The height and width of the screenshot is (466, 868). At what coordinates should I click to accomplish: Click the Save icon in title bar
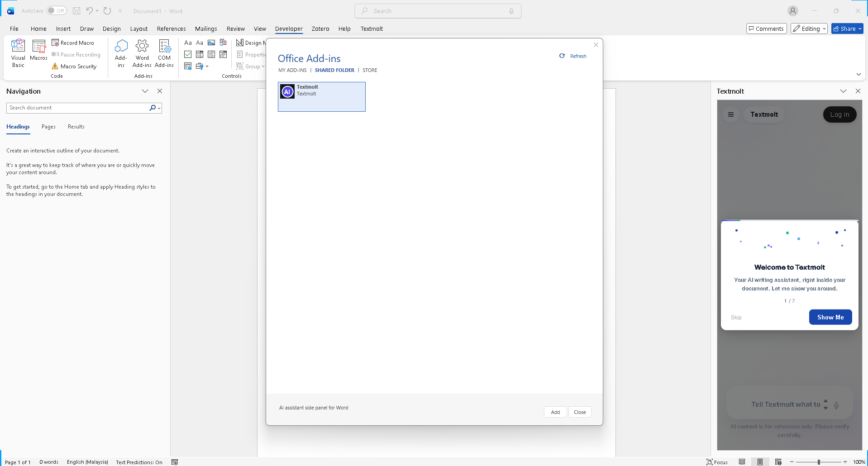pos(76,11)
